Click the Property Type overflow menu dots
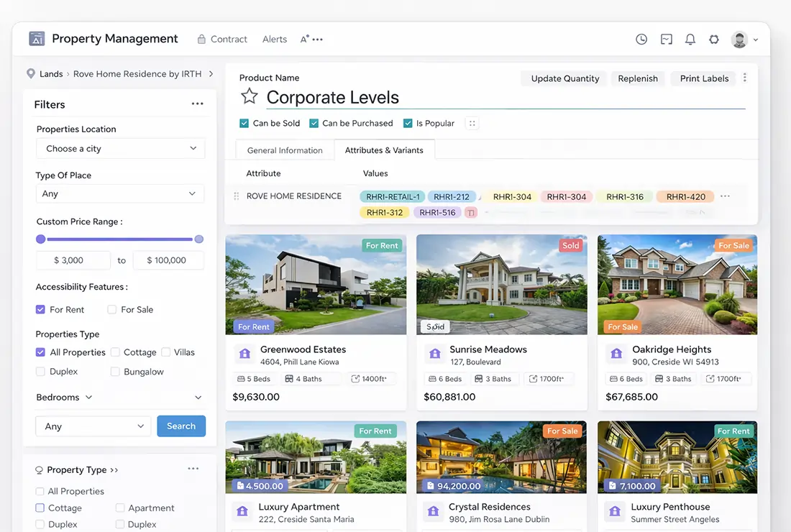Image resolution: width=791 pixels, height=532 pixels. point(193,468)
